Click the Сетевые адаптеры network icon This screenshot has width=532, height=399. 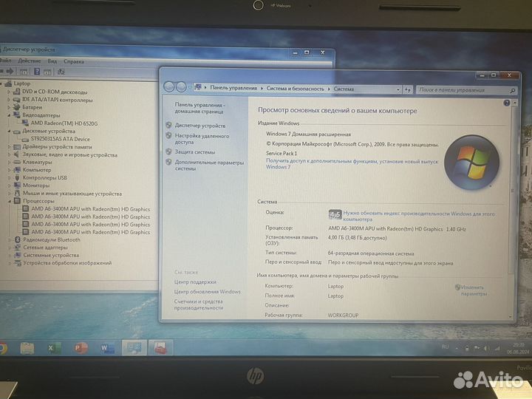click(x=17, y=248)
